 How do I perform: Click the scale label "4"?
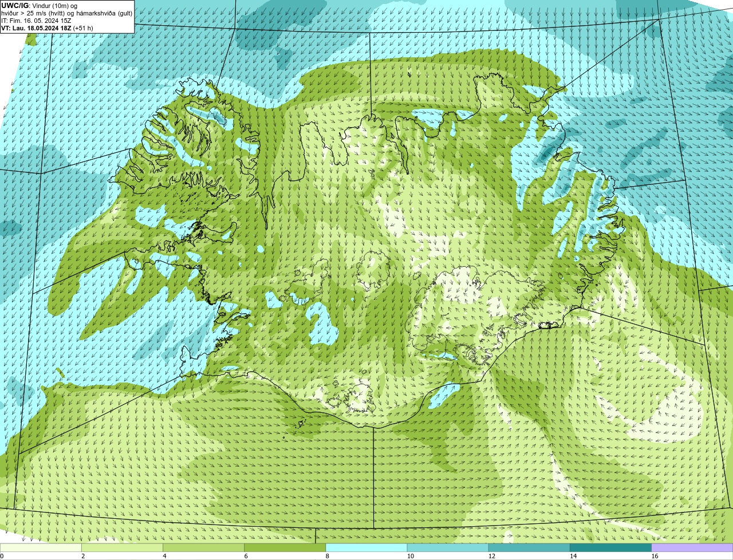164,556
